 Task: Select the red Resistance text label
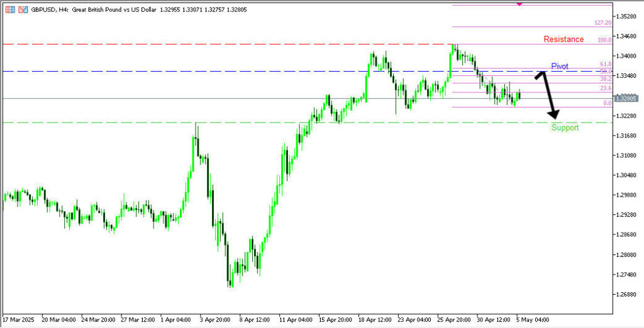pyautogui.click(x=563, y=40)
